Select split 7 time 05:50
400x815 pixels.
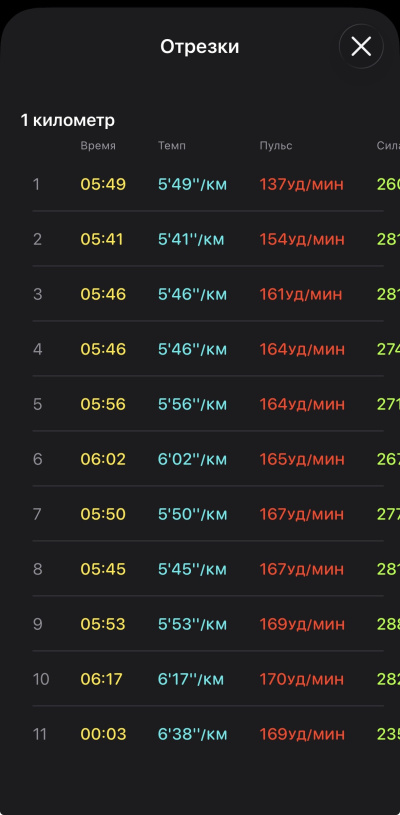click(x=103, y=515)
